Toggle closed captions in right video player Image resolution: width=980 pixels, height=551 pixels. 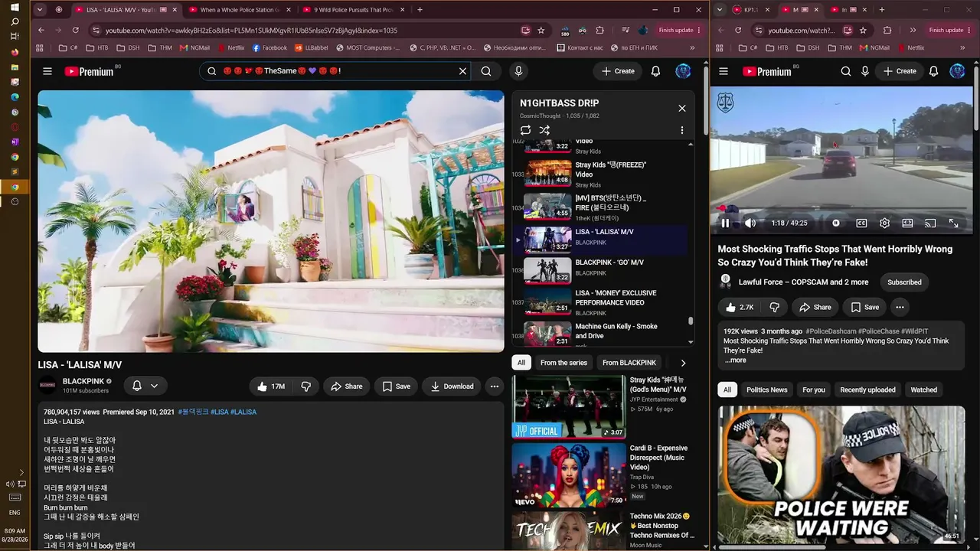point(861,223)
